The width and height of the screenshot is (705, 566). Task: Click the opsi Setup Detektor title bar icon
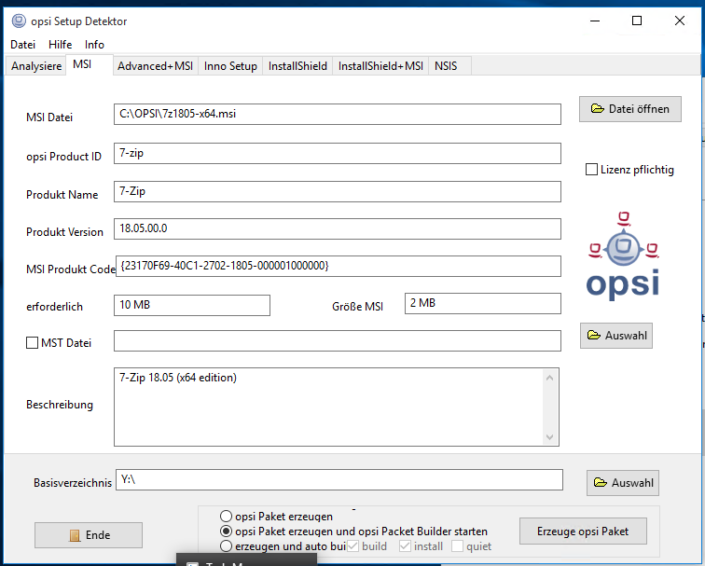pos(18,21)
